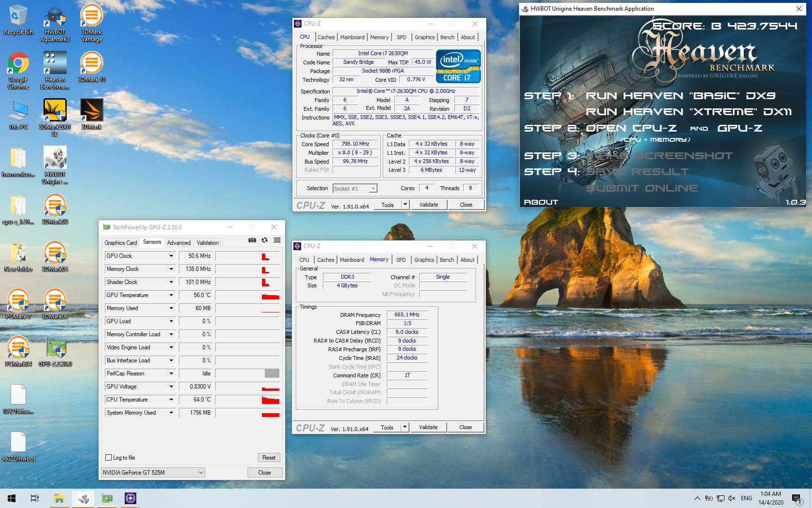
Task: Select HWBOT Unigine desktop shortcut
Action: point(55,165)
